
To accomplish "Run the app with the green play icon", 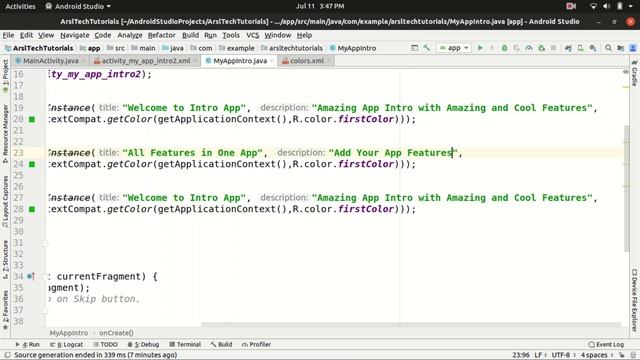I will [480, 48].
